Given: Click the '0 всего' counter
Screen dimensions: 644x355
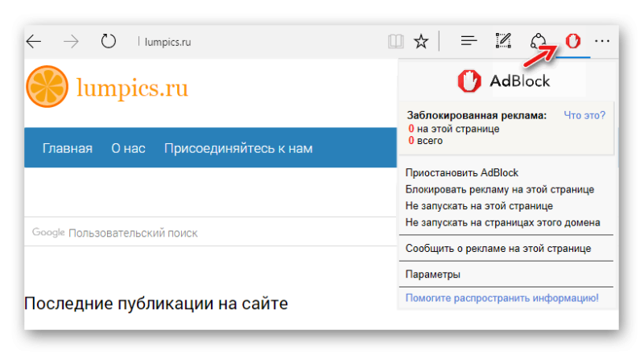Looking at the screenshot, I should tap(426, 141).
